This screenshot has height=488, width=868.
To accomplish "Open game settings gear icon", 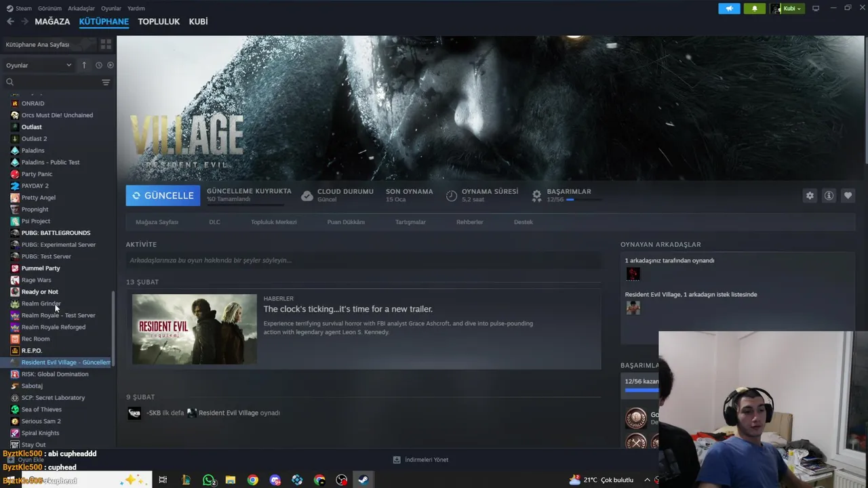I will (x=810, y=195).
